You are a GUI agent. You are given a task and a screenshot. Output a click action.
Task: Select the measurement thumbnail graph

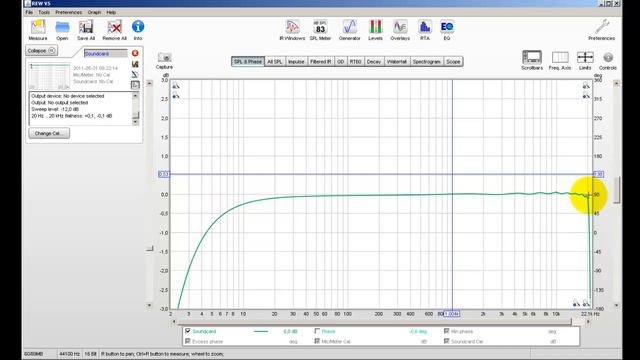click(49, 76)
